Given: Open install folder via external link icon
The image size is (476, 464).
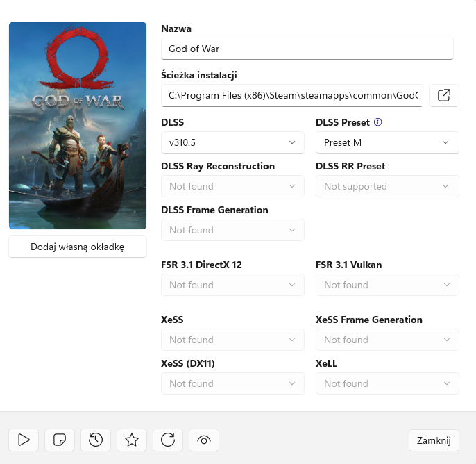Looking at the screenshot, I should point(444,95).
